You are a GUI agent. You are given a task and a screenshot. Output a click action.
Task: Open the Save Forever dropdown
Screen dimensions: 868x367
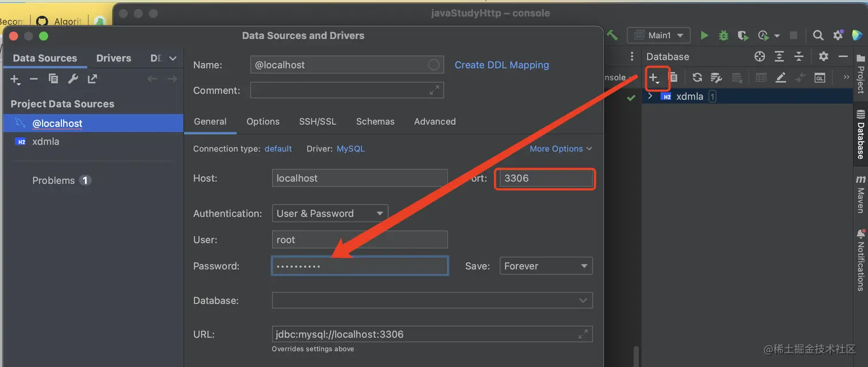(546, 266)
